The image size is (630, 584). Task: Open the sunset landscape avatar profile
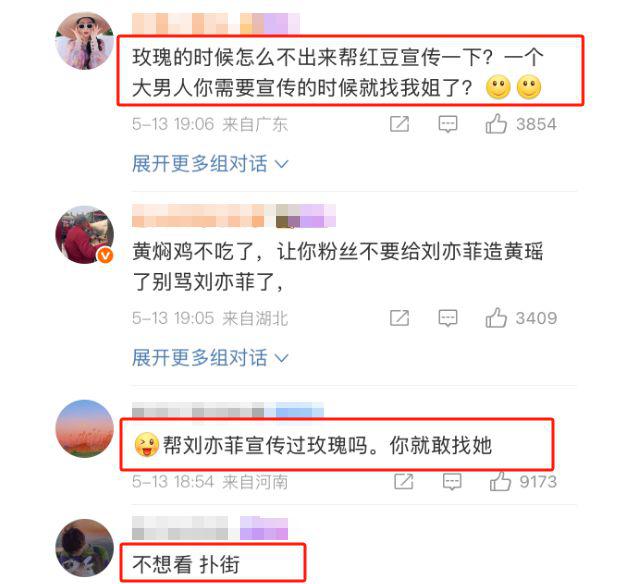(x=84, y=429)
